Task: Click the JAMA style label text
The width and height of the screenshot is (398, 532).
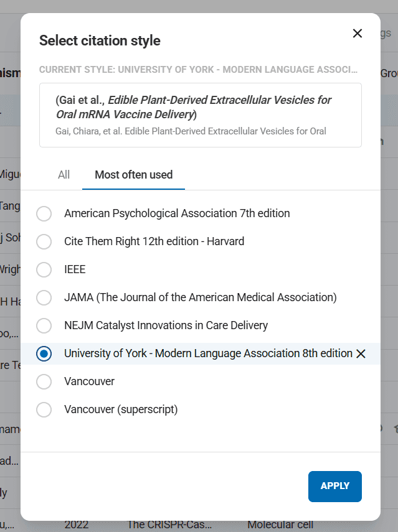Action: (x=200, y=297)
